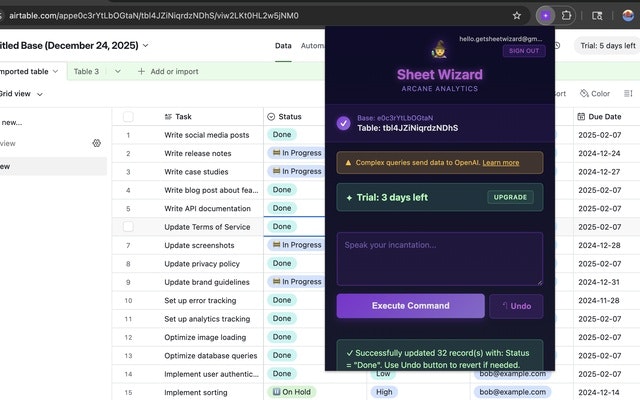The width and height of the screenshot is (640, 400).
Task: Click the Color paint bucket icon
Action: [x=584, y=93]
